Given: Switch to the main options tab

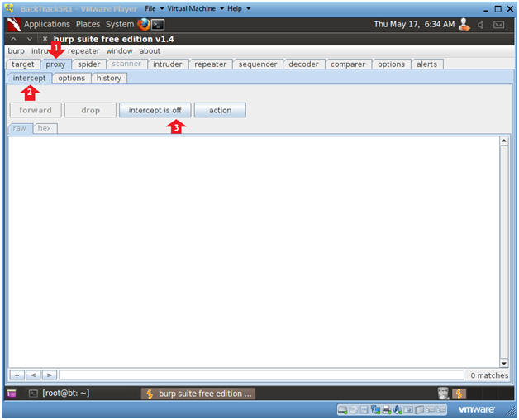Looking at the screenshot, I should pos(391,64).
